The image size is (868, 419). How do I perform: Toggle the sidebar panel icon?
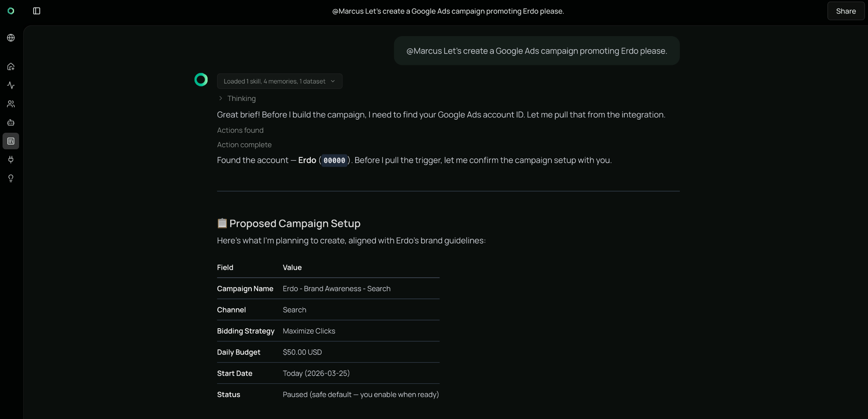37,11
